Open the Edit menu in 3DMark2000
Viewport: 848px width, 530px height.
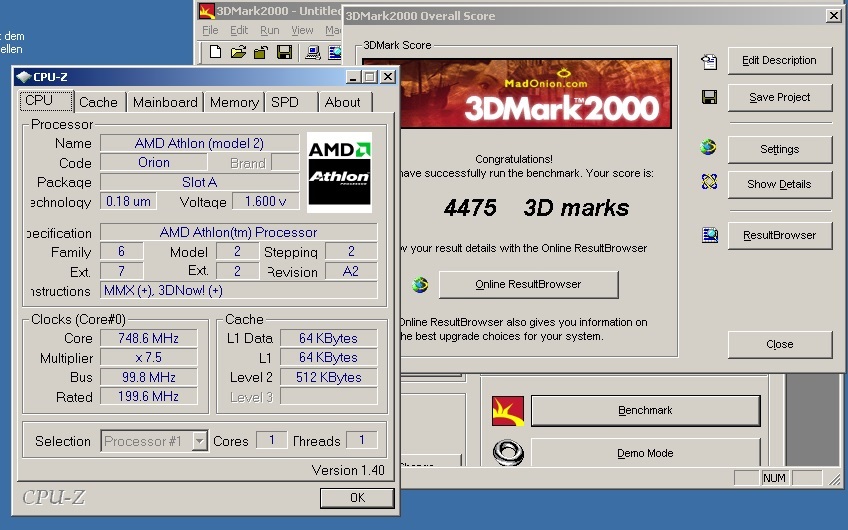[x=239, y=30]
